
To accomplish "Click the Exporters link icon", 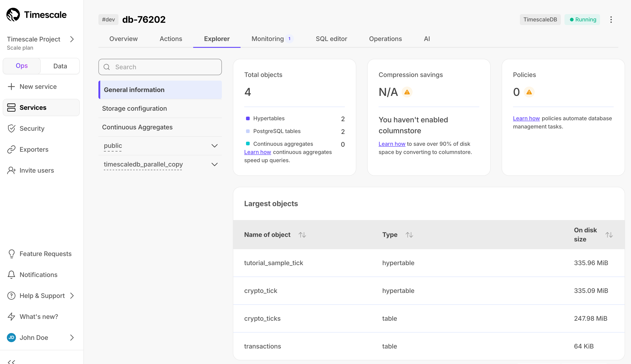I will [11, 149].
